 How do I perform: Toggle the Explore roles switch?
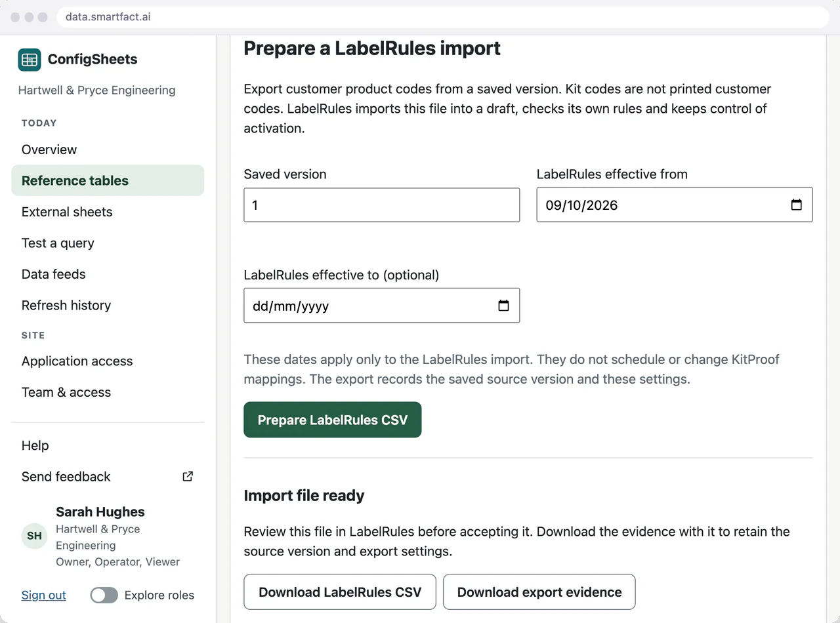tap(104, 595)
